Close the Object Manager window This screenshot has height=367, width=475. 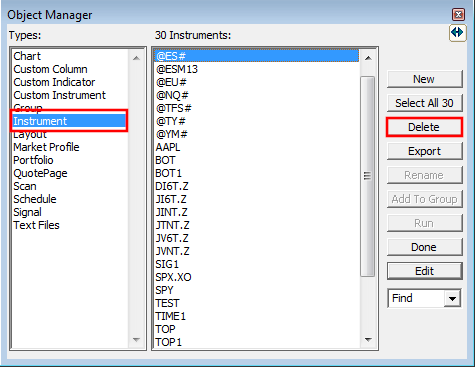pyautogui.click(x=458, y=15)
